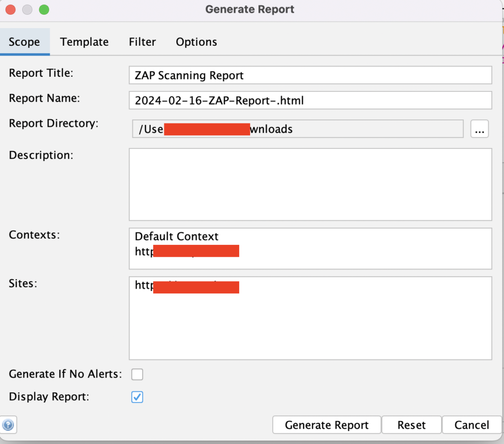The height and width of the screenshot is (444, 504).
Task: Focus the Report Title field
Action: (310, 75)
